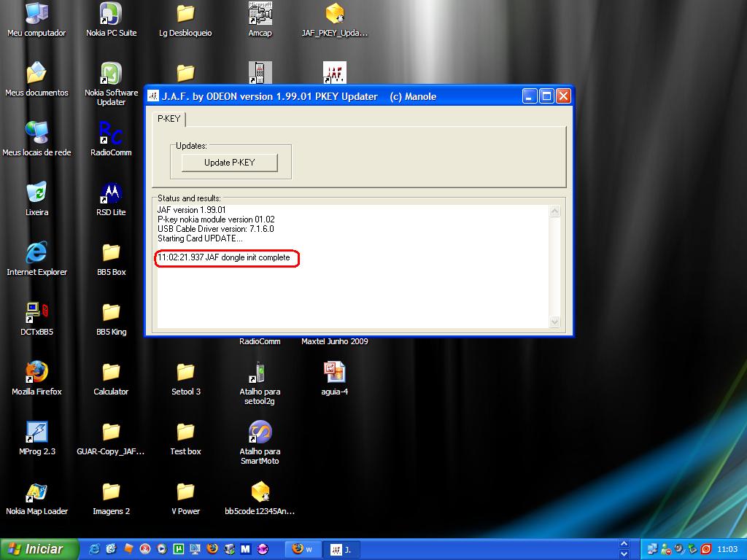The width and height of the screenshot is (747, 560).
Task: Select the JAF_PKEY_Upda... desktop icon
Action: point(334,20)
